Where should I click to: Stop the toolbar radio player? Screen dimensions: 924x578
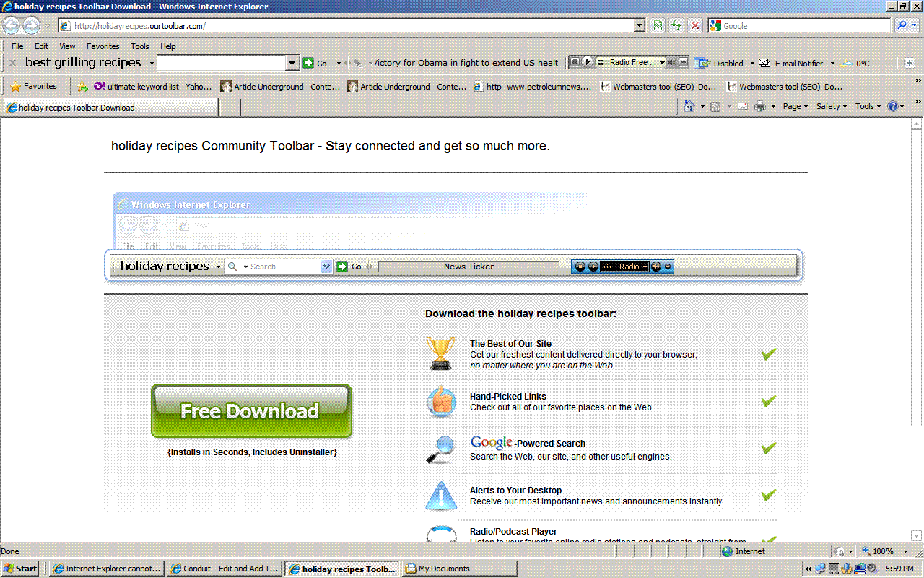[575, 62]
